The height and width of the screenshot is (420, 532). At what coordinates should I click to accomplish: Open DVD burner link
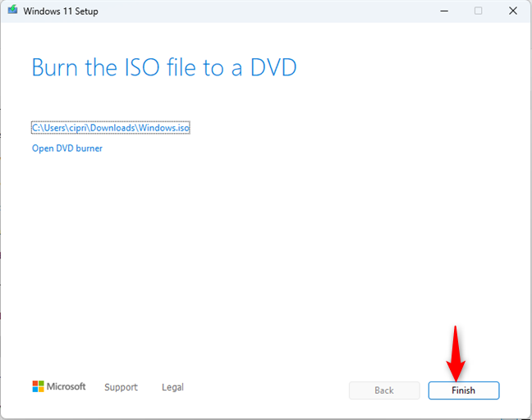coord(67,148)
